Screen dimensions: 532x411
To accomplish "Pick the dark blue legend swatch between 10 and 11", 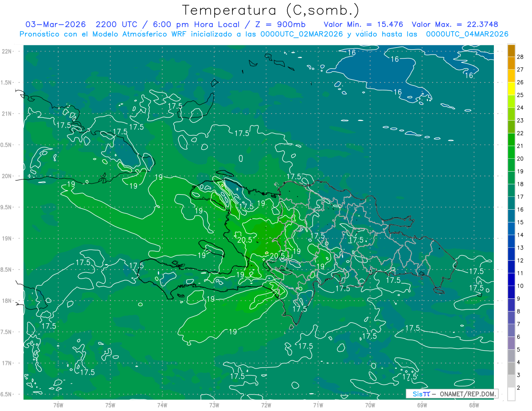I will coord(512,280).
